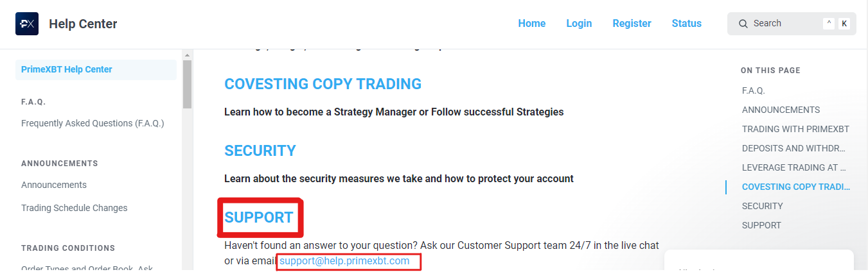Go to the Login page
The width and height of the screenshot is (868, 272).
pos(579,24)
